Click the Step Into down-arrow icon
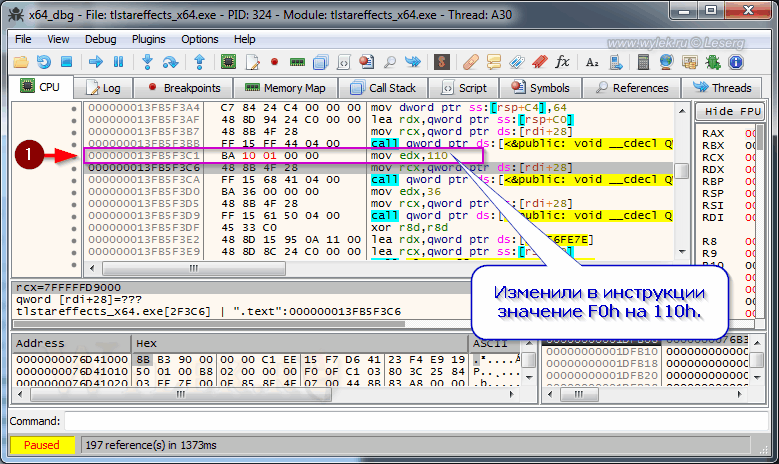The image size is (779, 464). (x=147, y=62)
